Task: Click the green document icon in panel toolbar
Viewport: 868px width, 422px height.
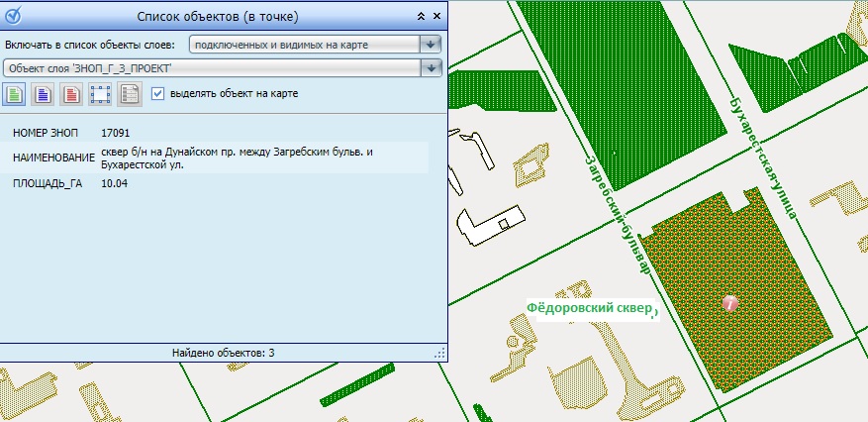Action: 15,94
